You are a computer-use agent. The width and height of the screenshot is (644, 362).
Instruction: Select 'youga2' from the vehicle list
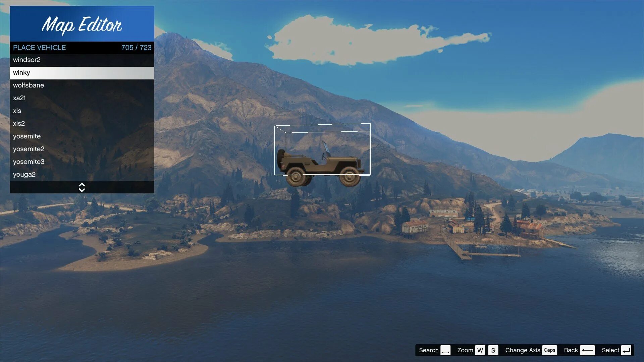[24, 174]
